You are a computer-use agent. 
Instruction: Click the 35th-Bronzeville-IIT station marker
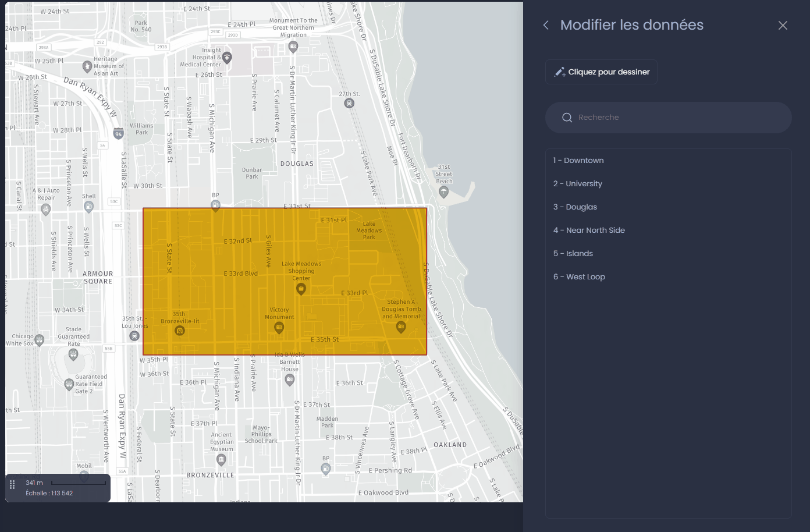[x=180, y=331]
